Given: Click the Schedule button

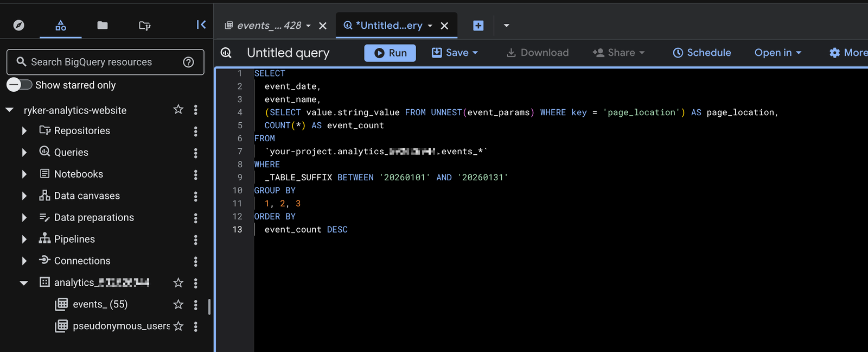Looking at the screenshot, I should coord(702,53).
